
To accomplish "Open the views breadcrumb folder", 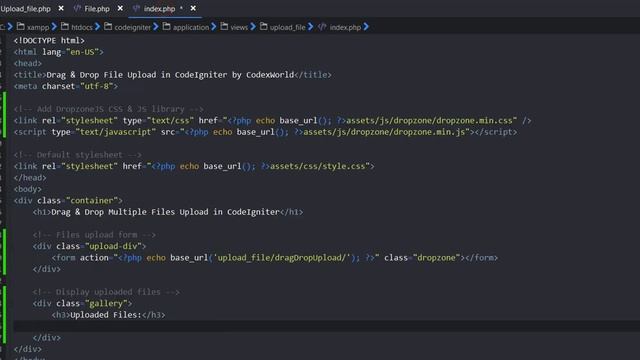I will tap(239, 27).
